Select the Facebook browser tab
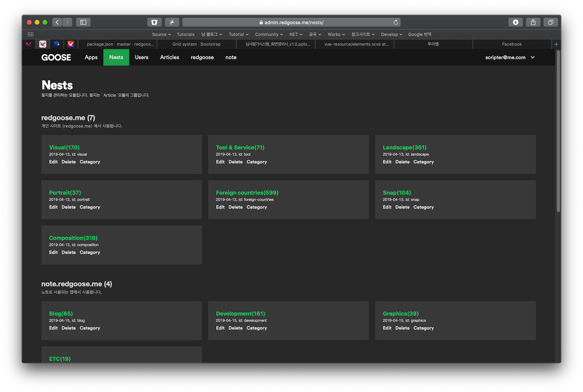This screenshot has width=583, height=392. pos(512,44)
